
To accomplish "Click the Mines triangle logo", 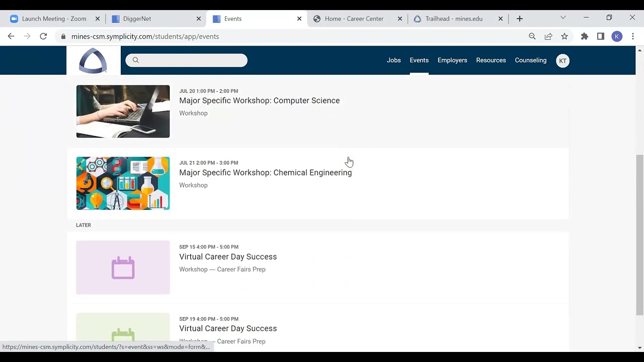I will click(x=93, y=61).
